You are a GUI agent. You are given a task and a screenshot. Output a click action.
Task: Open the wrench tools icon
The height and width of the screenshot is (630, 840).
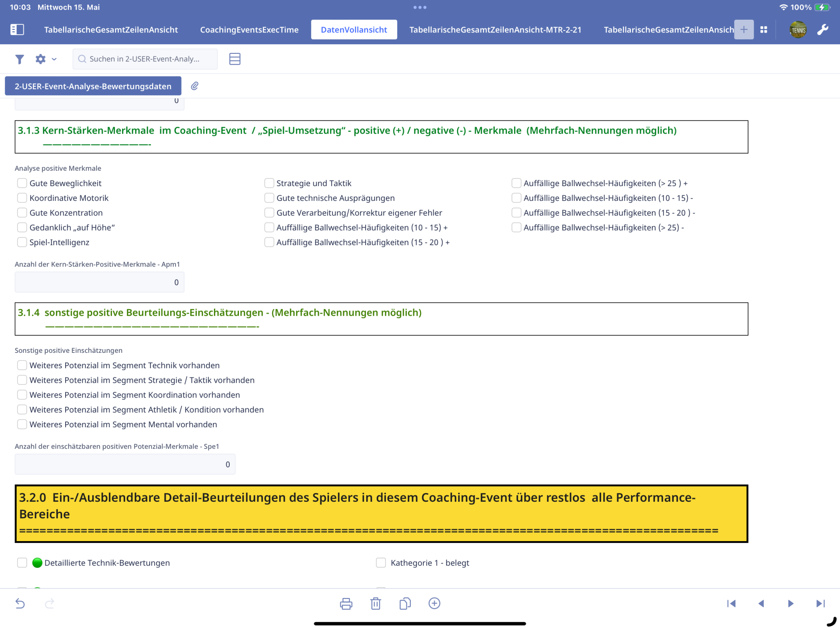pos(822,30)
